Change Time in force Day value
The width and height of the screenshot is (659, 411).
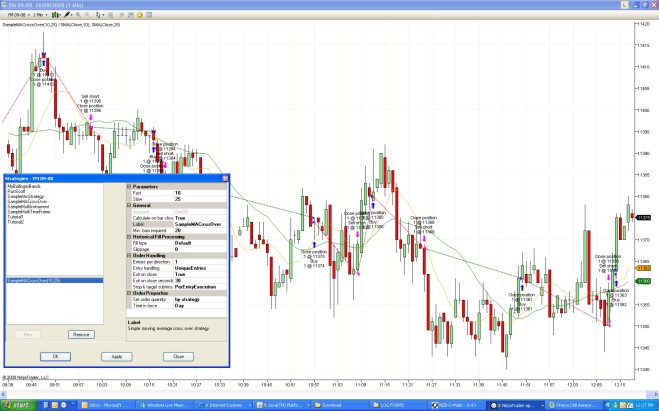click(x=200, y=306)
